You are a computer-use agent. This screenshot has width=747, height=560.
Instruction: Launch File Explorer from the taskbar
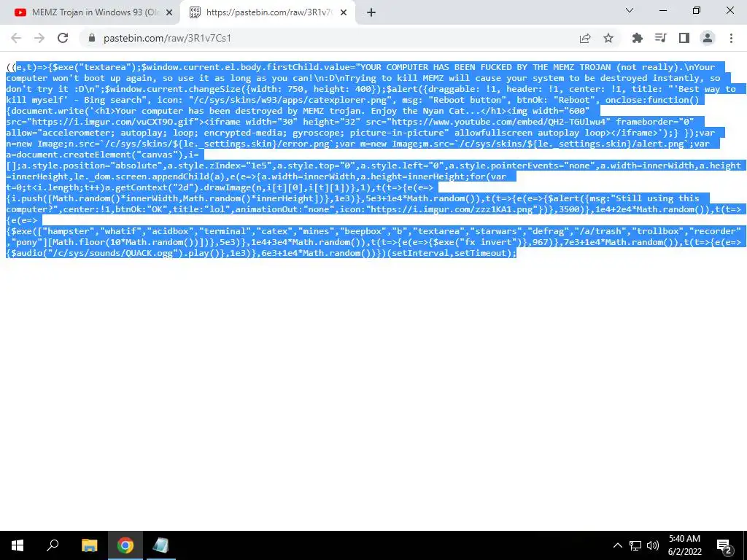[89, 545]
